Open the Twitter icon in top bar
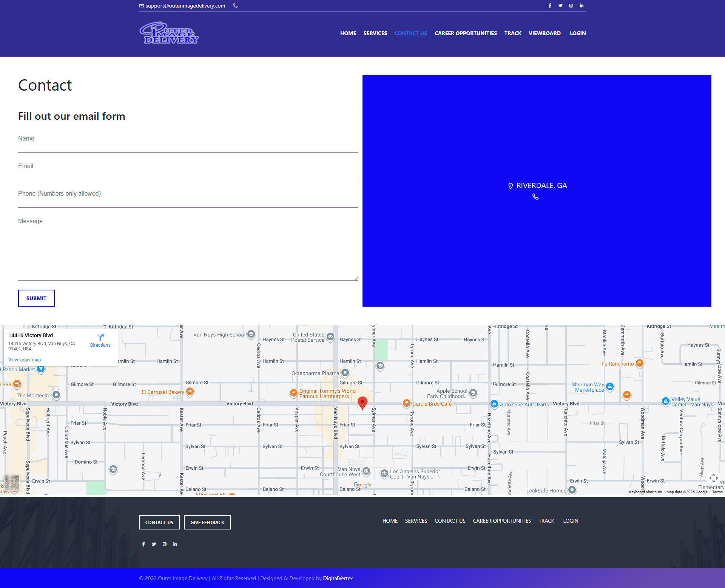Screen dimensions: 725x588 [x=560, y=6]
